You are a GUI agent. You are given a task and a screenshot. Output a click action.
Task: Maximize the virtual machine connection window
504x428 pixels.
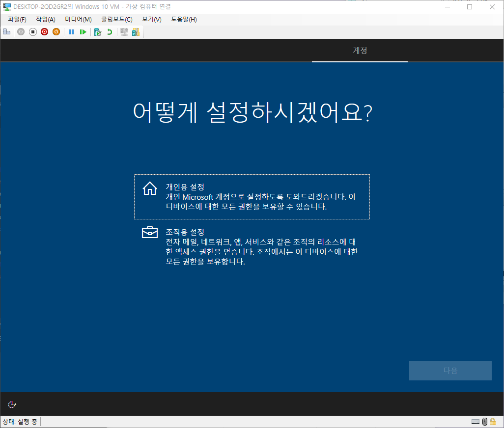470,7
